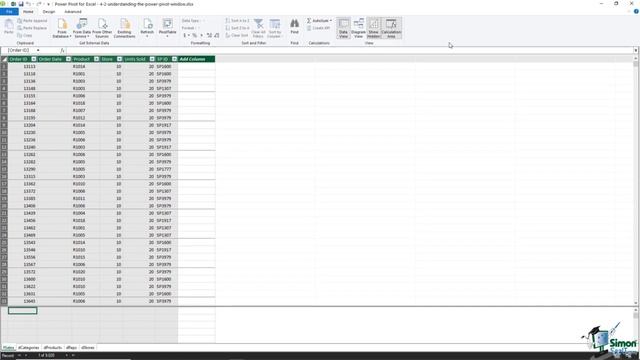This screenshot has width=640, height=360.
Task: Switch to Data View
Action: [343, 28]
